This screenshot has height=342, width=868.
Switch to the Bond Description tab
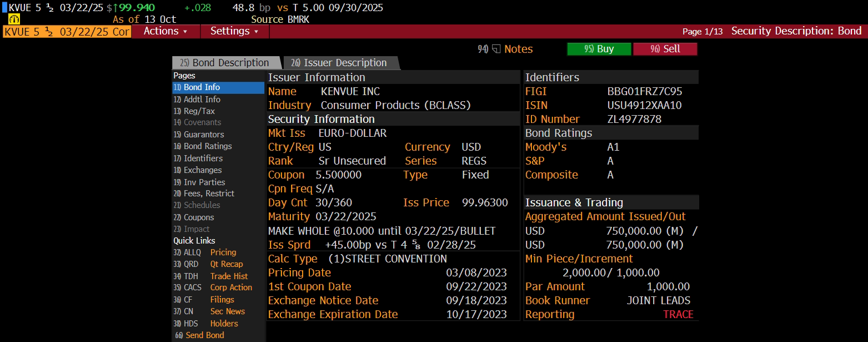coord(225,63)
